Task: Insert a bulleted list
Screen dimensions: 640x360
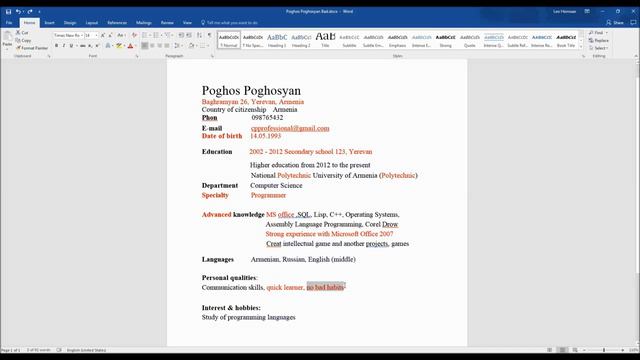Action: pos(145,36)
